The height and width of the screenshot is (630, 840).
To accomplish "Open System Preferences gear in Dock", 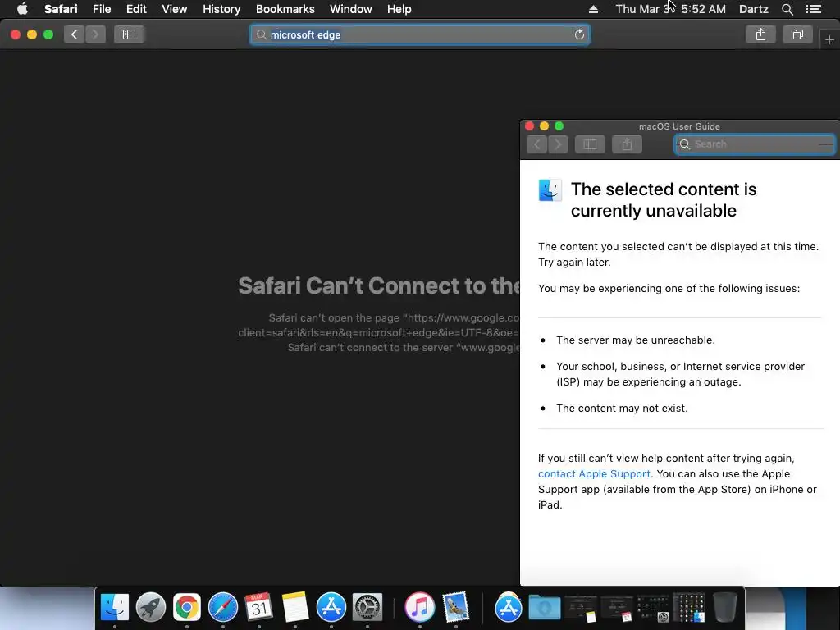I will (367, 608).
